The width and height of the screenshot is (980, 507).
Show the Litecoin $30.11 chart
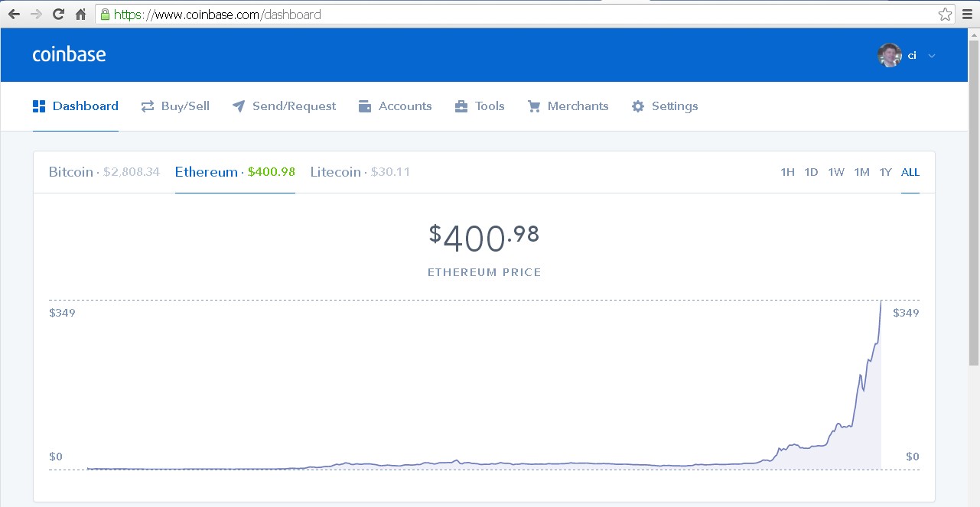pyautogui.click(x=360, y=172)
